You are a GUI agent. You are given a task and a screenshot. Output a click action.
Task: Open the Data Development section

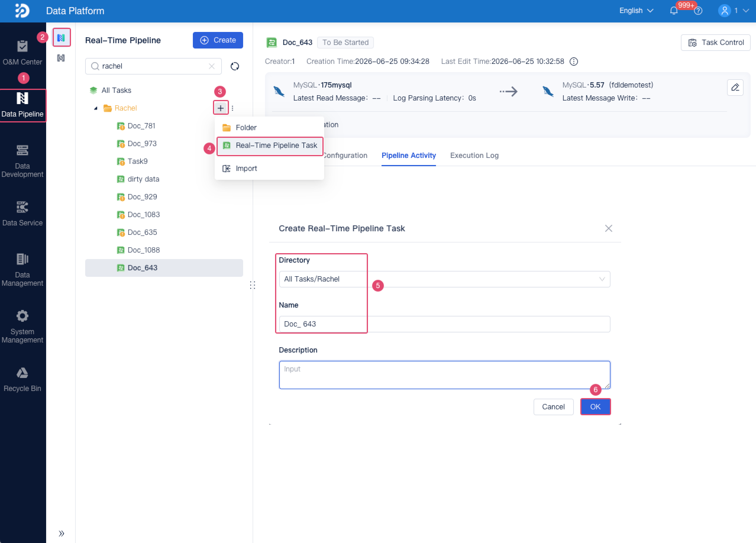click(22, 161)
